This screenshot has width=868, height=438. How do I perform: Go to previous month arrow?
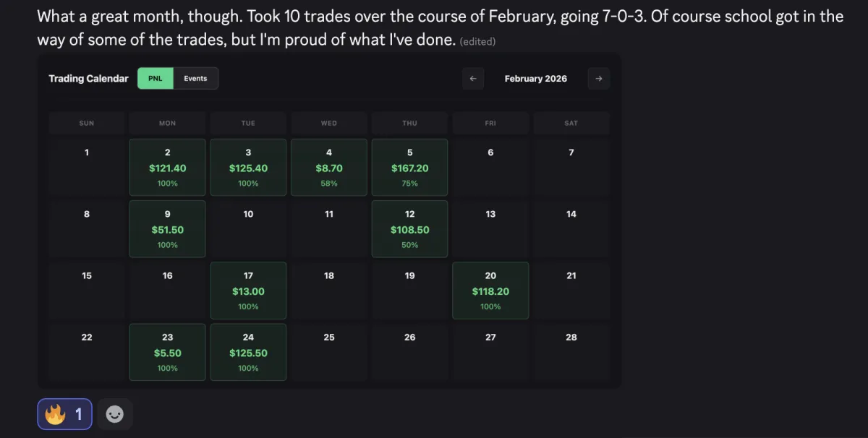coord(473,79)
